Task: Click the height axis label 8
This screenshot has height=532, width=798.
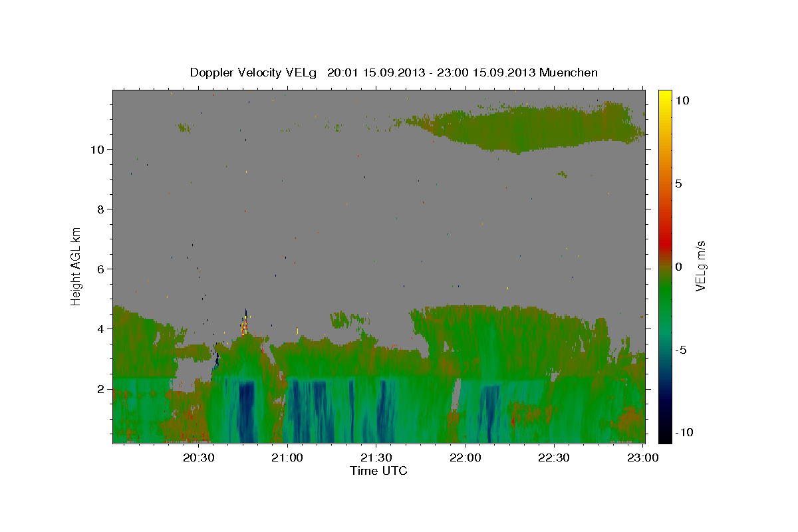Action: (99, 209)
